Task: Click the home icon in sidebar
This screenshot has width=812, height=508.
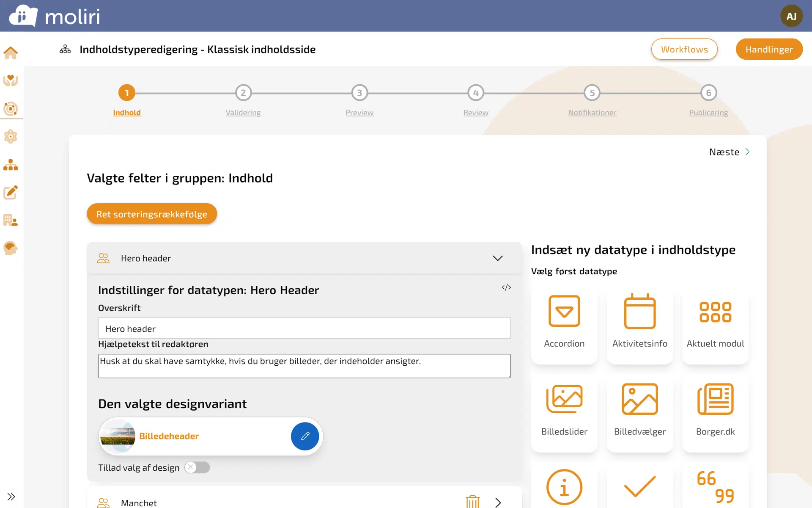Action: 11,53
